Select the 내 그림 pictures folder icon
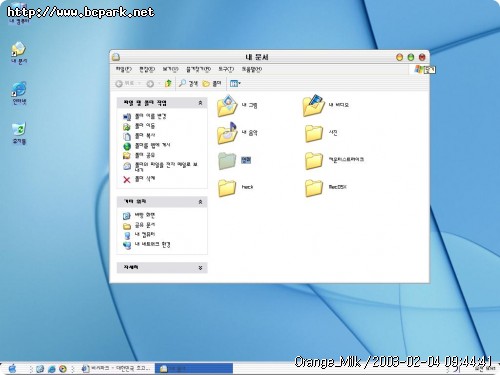The height and width of the screenshot is (375, 500). (227, 106)
